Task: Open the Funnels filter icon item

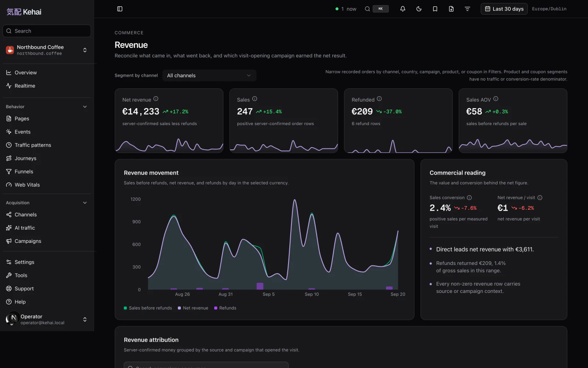Action: (x=9, y=171)
